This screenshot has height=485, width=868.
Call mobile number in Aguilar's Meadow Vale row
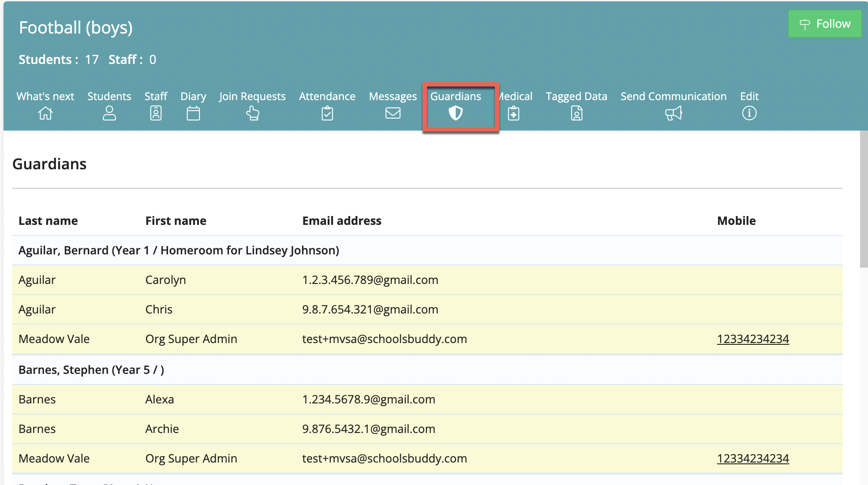(753, 339)
